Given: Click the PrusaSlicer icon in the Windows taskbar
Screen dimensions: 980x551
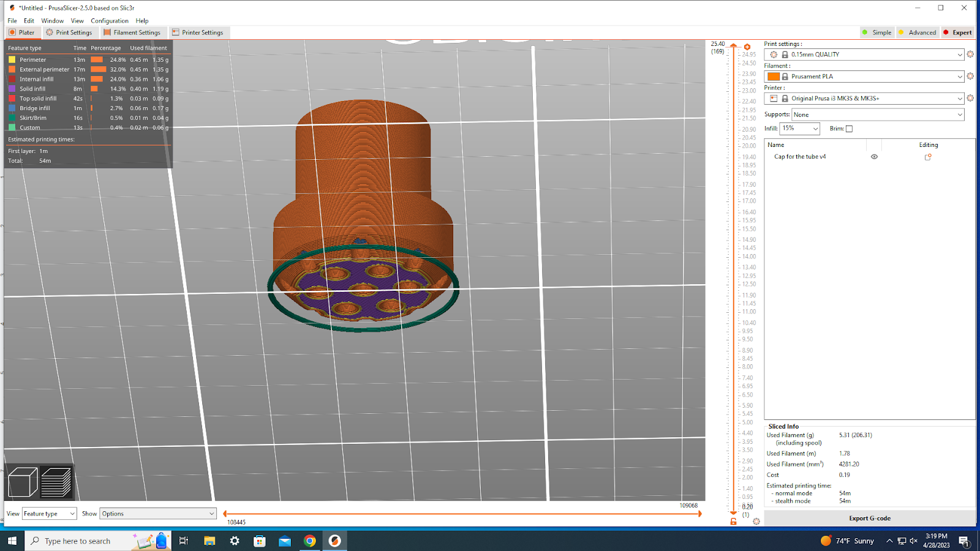Looking at the screenshot, I should 334,541.
